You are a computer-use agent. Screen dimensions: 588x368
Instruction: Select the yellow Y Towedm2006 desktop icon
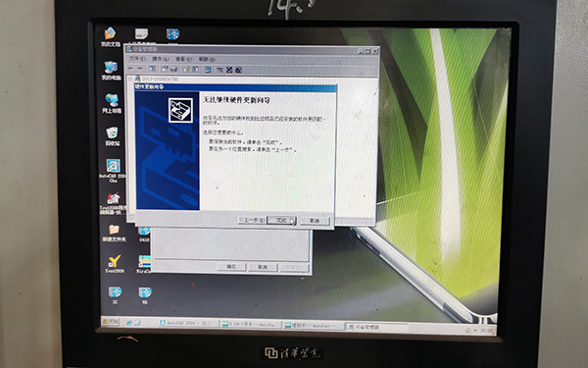click(x=115, y=264)
